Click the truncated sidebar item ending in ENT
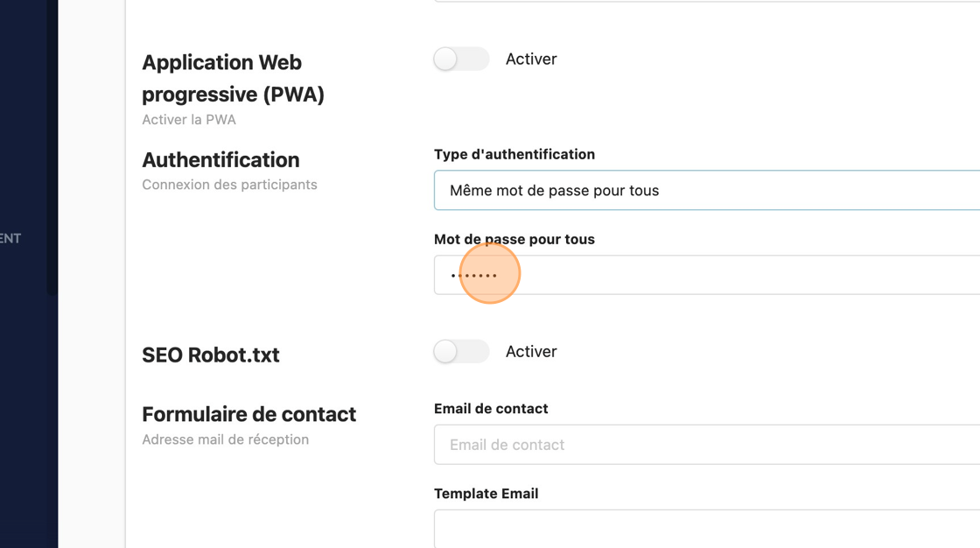 10,238
